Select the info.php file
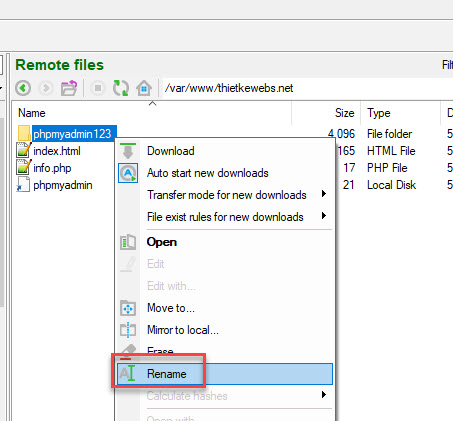Screen dimensions: 453x421 [x=52, y=168]
